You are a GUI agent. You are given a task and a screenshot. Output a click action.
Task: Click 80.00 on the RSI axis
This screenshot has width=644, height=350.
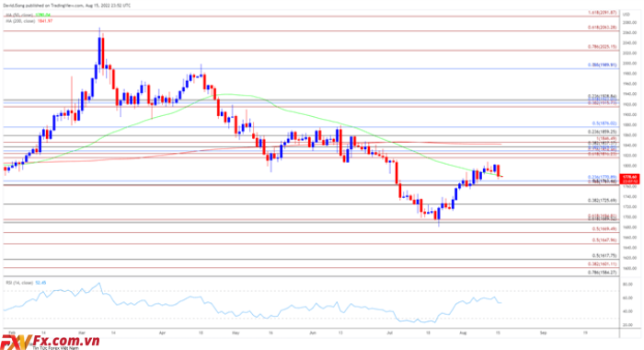[627, 285]
